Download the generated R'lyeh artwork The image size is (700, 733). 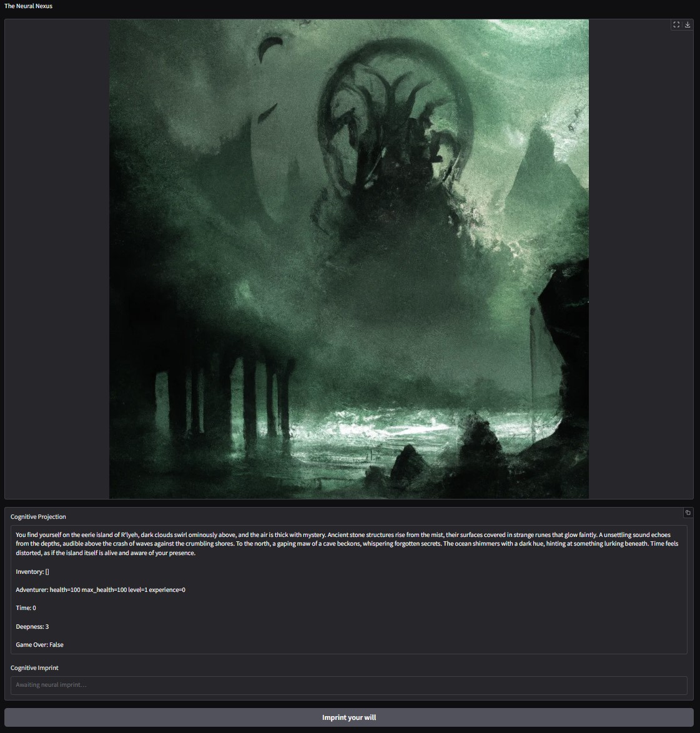(x=688, y=25)
